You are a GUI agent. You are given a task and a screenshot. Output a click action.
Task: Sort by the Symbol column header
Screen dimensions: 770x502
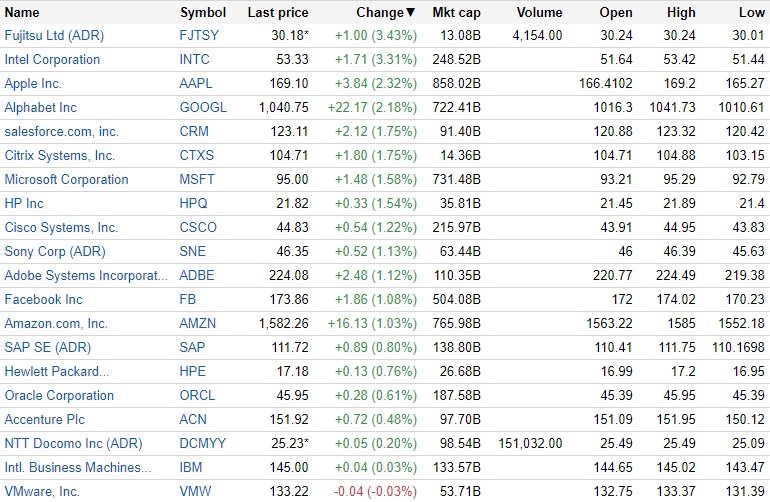(203, 13)
